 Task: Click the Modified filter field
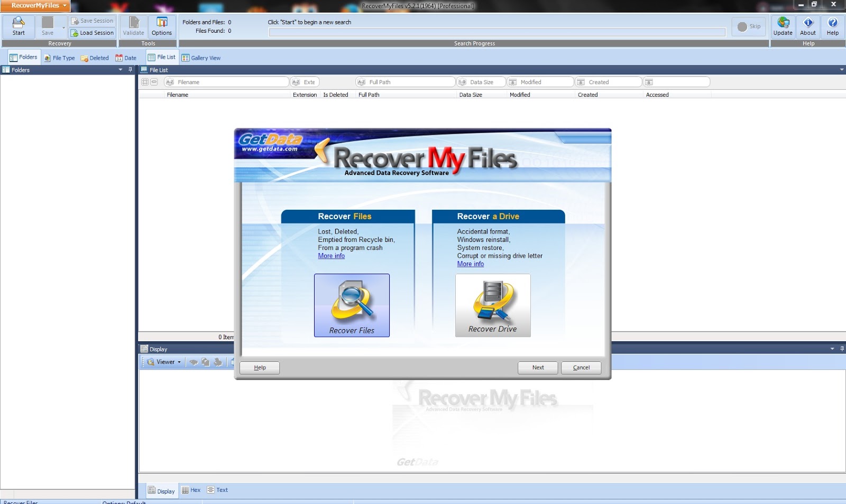[x=540, y=82]
